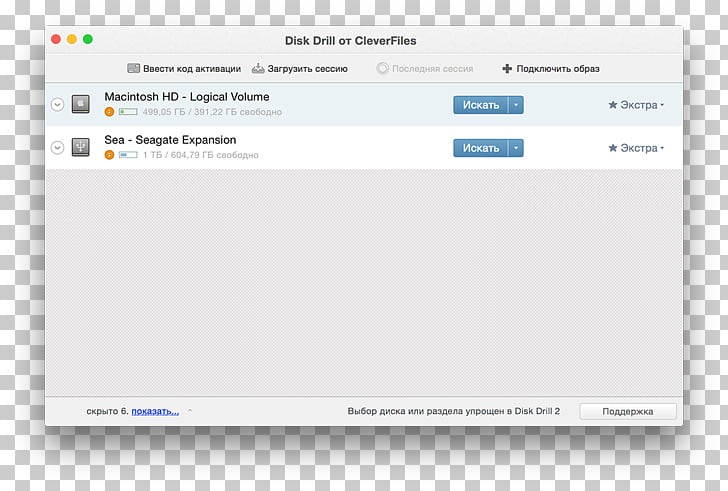Screen dimensions: 728x491
Task: Start Искать for Macintosh HD
Action: pyautogui.click(x=481, y=105)
